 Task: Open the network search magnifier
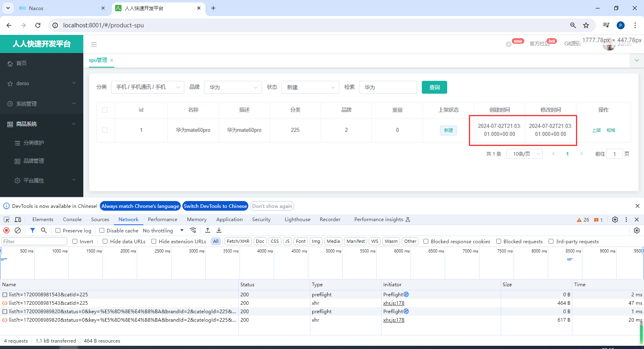click(44, 230)
